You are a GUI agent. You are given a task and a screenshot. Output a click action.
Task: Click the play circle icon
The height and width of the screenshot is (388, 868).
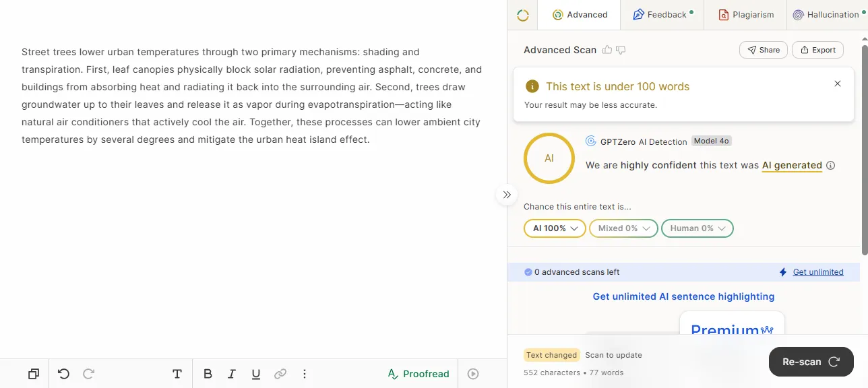pyautogui.click(x=473, y=374)
